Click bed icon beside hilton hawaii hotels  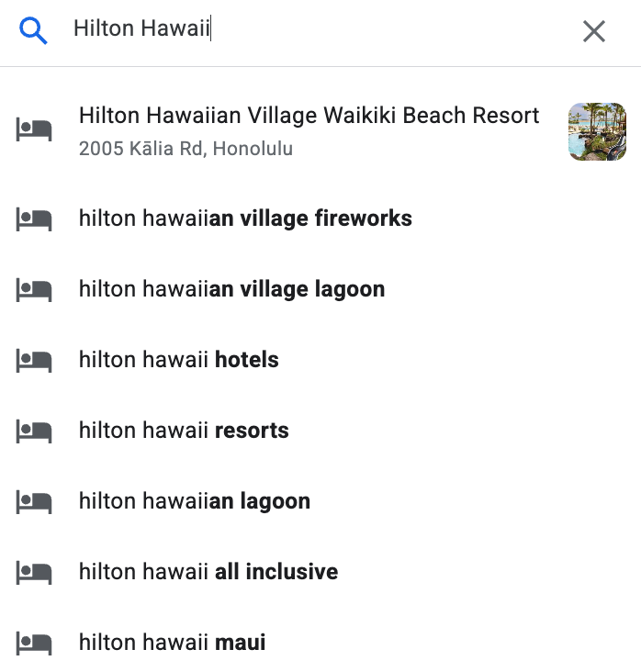34,360
